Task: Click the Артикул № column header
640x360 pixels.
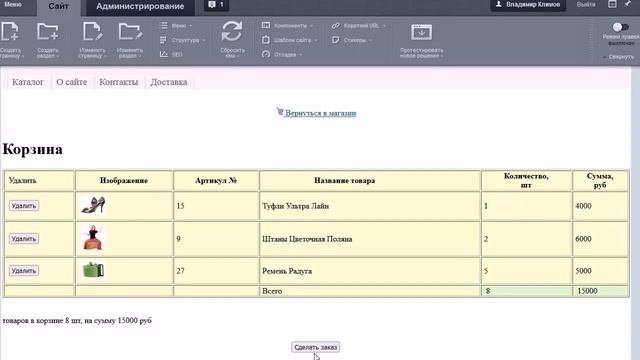Action: tap(216, 180)
